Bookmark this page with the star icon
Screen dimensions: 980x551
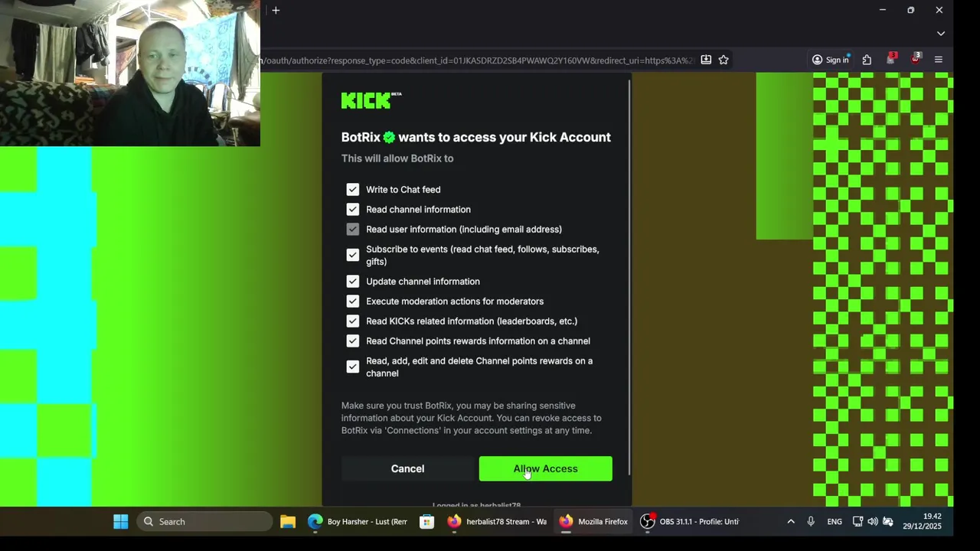tap(724, 60)
